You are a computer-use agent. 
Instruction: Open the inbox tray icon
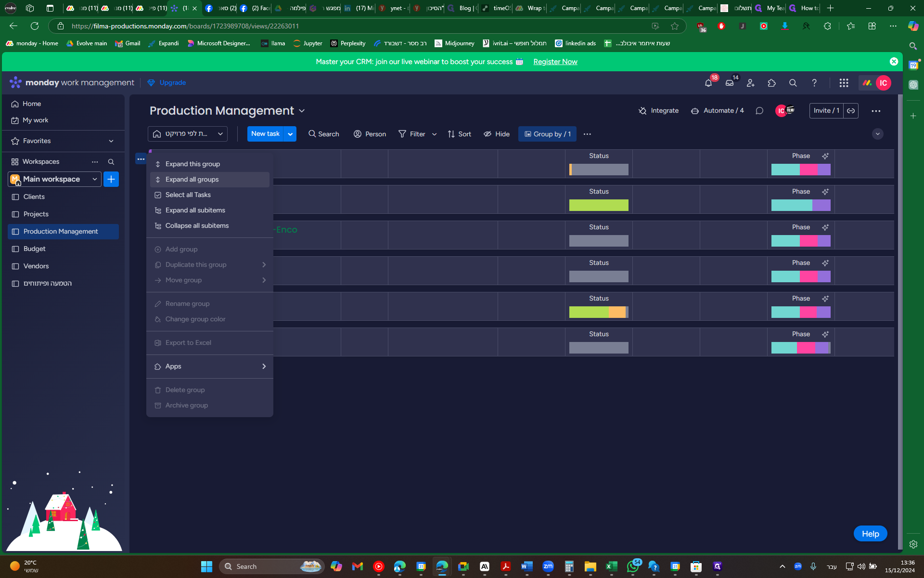[730, 83]
